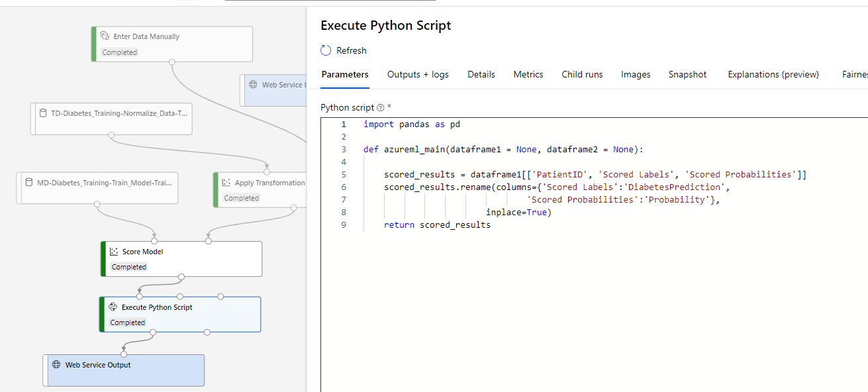Screen dimensions: 868x392
Task: Switch to the Outputs + logs tab
Action: click(418, 75)
